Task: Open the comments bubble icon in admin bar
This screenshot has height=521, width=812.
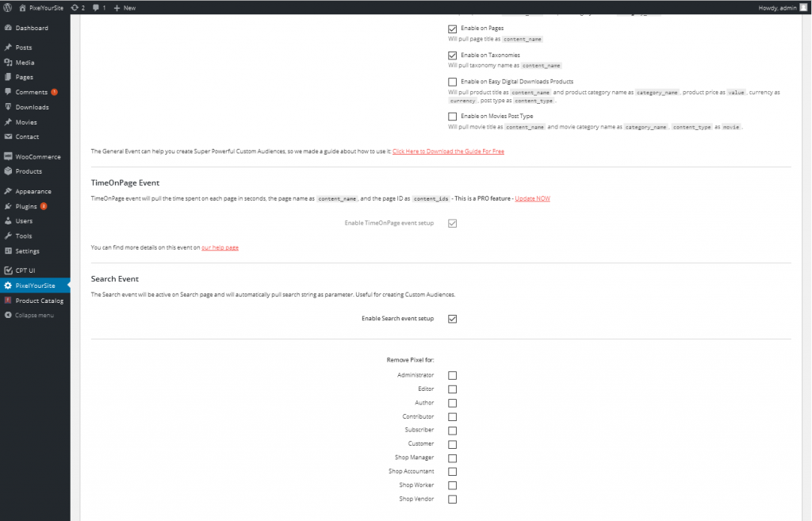Action: (x=96, y=8)
